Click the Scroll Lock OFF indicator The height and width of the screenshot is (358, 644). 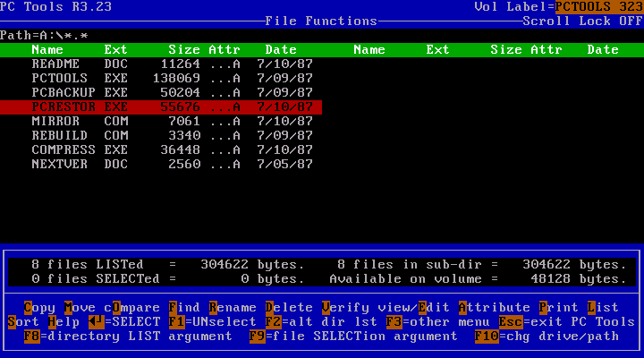point(583,21)
